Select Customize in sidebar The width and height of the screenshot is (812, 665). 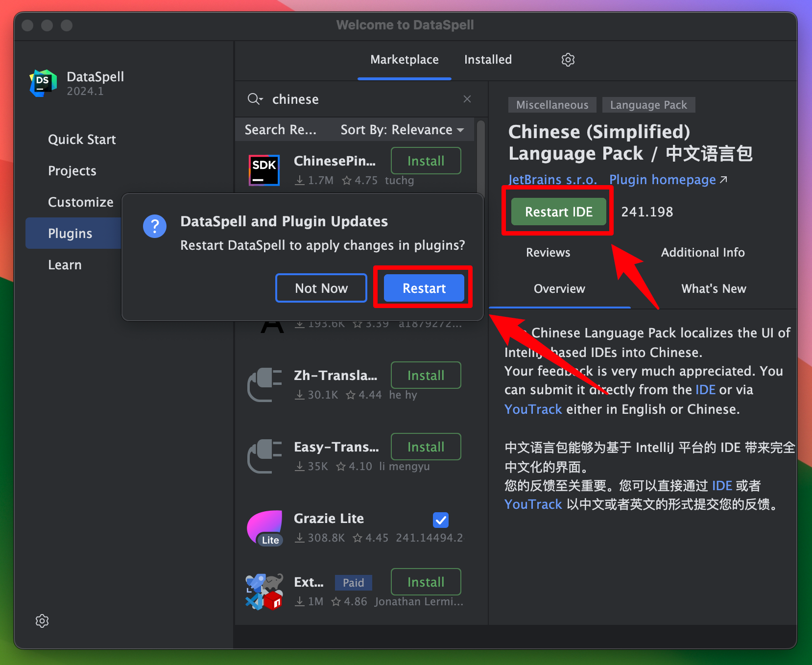click(80, 202)
